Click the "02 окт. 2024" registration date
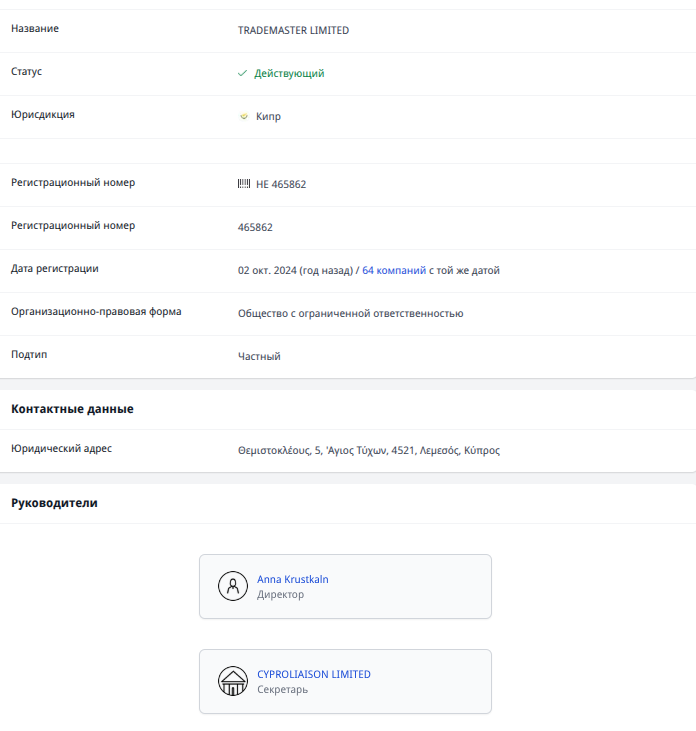Image resolution: width=696 pixels, height=731 pixels. coord(268,270)
